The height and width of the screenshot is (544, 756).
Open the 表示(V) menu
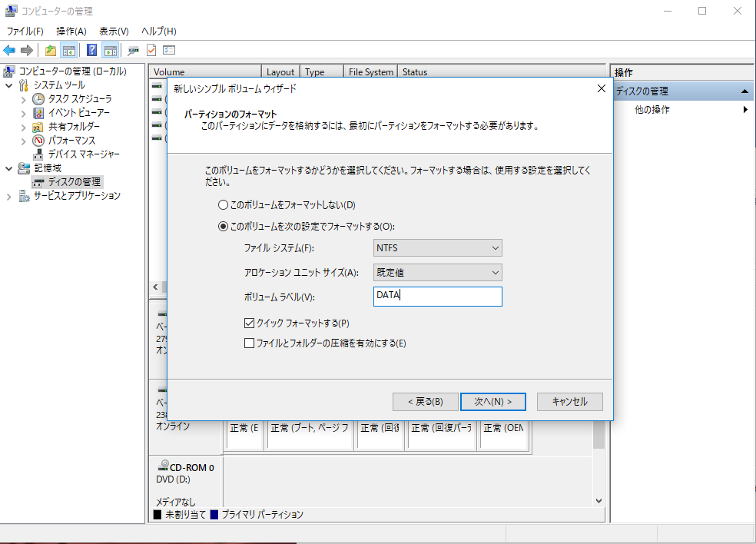click(114, 32)
